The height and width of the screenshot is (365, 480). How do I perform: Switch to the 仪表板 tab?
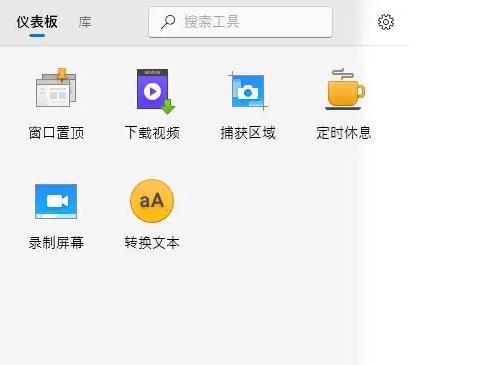[x=37, y=22]
